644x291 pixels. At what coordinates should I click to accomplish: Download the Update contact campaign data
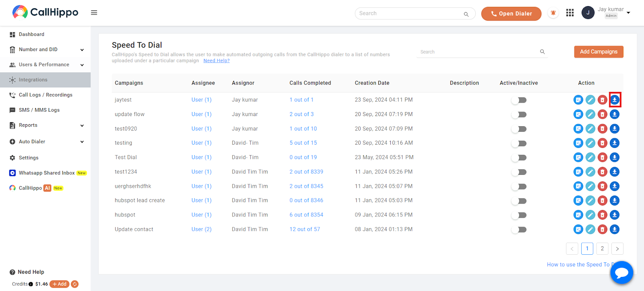pos(615,229)
